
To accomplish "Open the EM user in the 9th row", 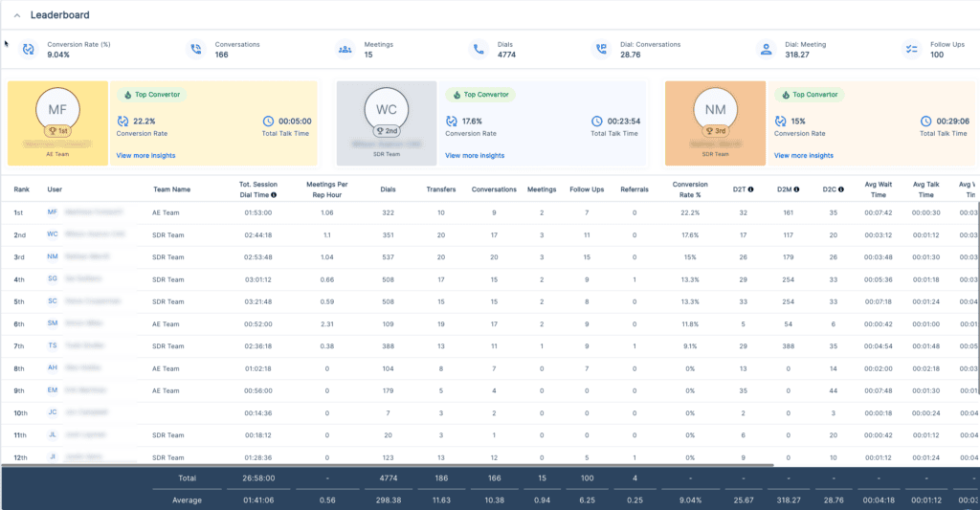I will point(77,390).
